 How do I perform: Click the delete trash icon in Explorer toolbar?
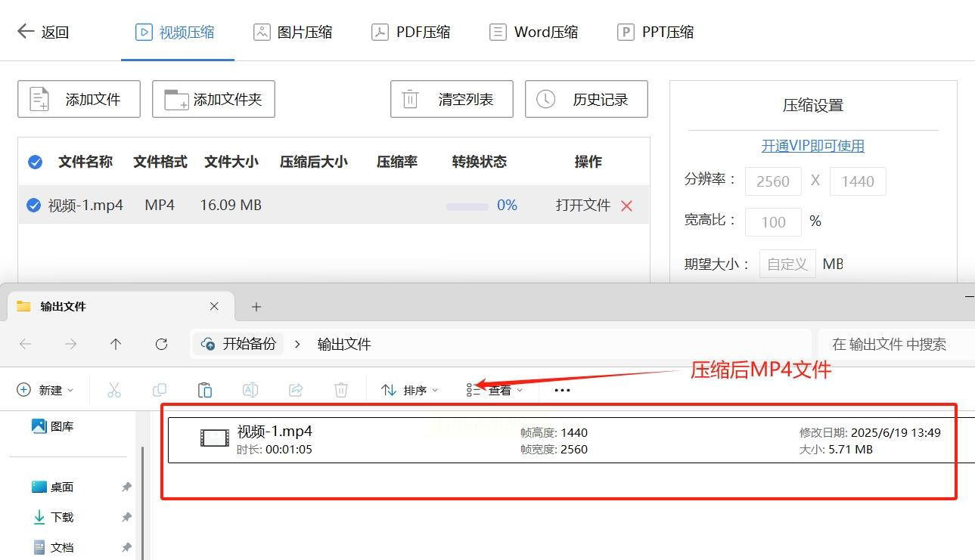coord(341,390)
